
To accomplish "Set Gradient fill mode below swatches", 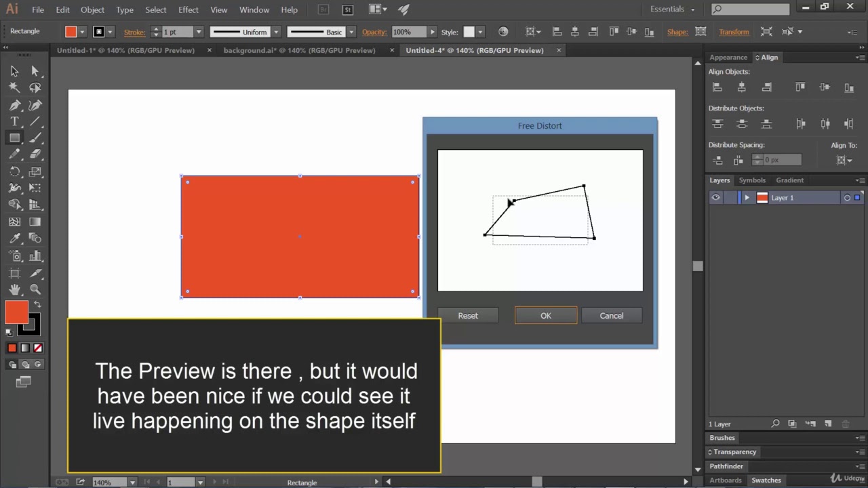I will (25, 348).
